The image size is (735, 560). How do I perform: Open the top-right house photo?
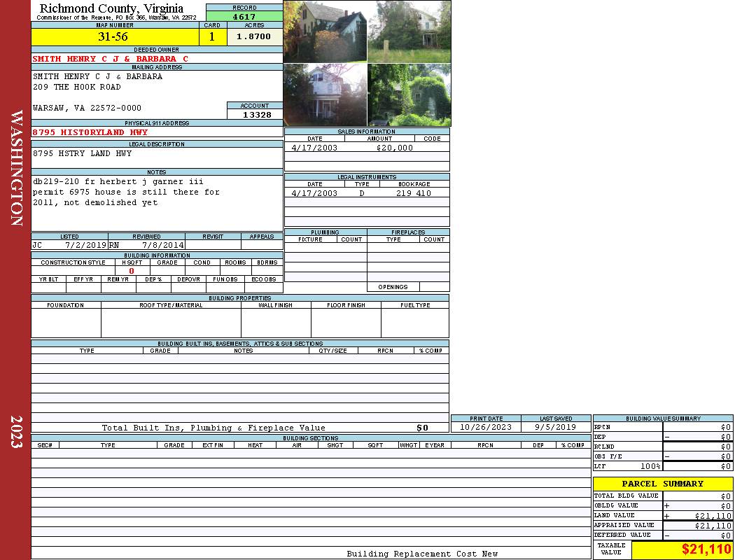(x=409, y=31)
